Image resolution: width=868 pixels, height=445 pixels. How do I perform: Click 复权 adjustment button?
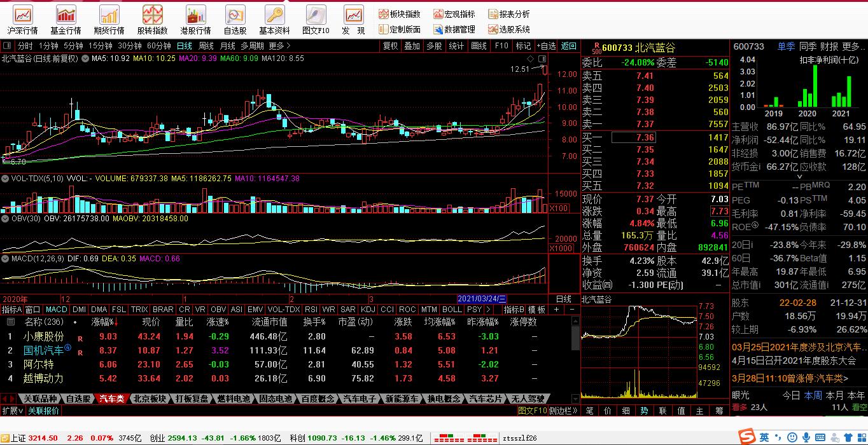click(x=390, y=46)
